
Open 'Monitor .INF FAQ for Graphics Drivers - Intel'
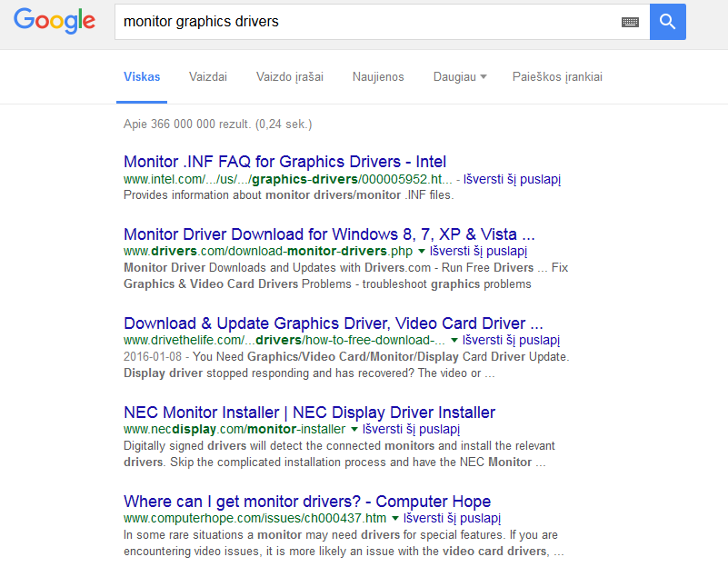click(284, 162)
